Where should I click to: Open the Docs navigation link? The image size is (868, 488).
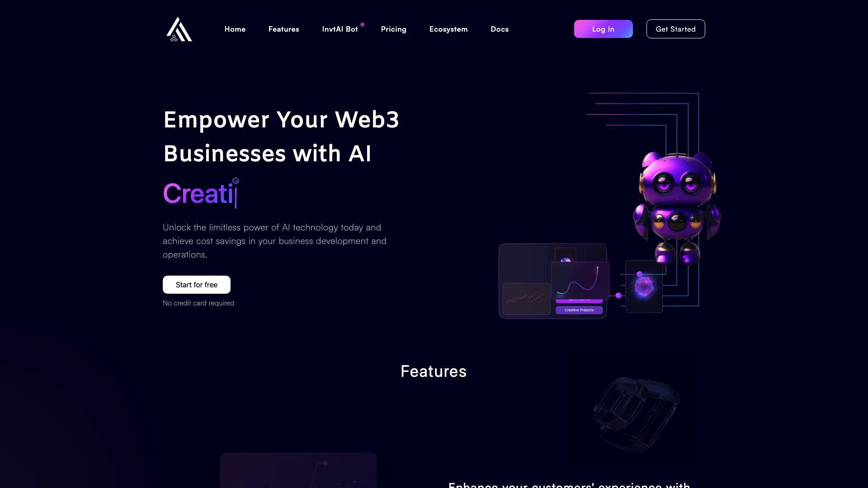500,28
